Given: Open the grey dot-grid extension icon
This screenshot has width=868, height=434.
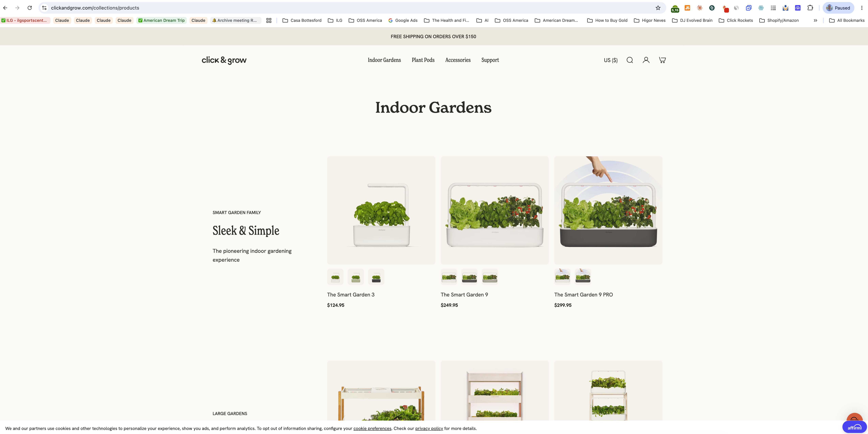Looking at the screenshot, I should click(773, 8).
